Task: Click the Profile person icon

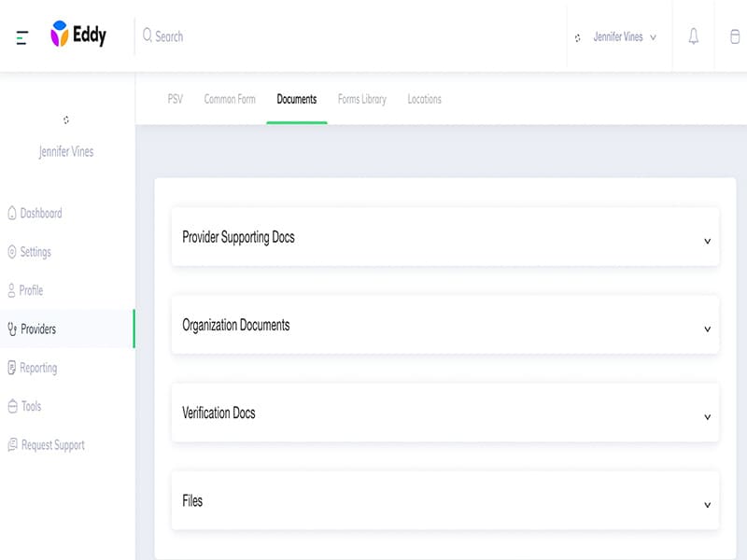Action: (x=11, y=290)
